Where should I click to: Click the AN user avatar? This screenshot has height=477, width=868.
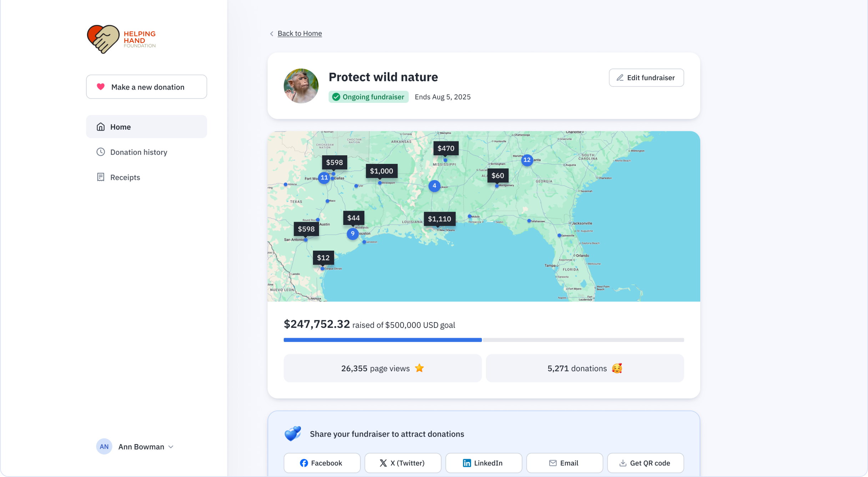(104, 446)
